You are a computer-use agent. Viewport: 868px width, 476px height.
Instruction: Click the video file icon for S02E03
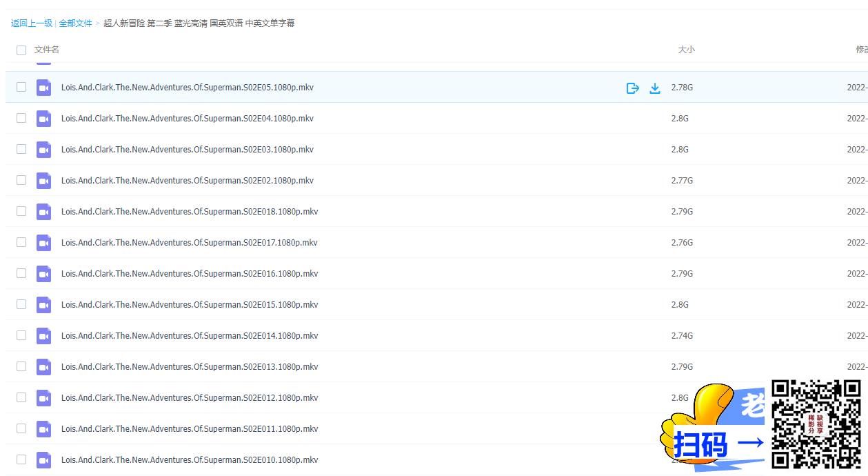click(44, 150)
